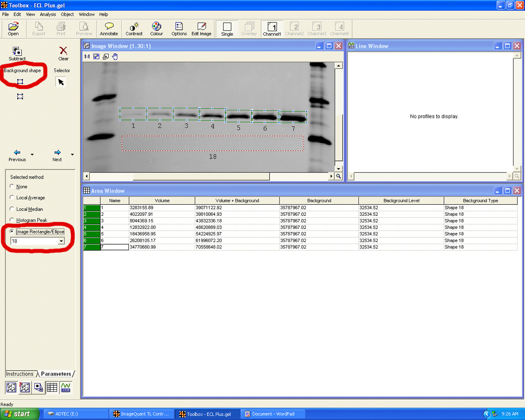The image size is (525, 420).
Task: Click the Background Level column header
Action: [x=401, y=201]
